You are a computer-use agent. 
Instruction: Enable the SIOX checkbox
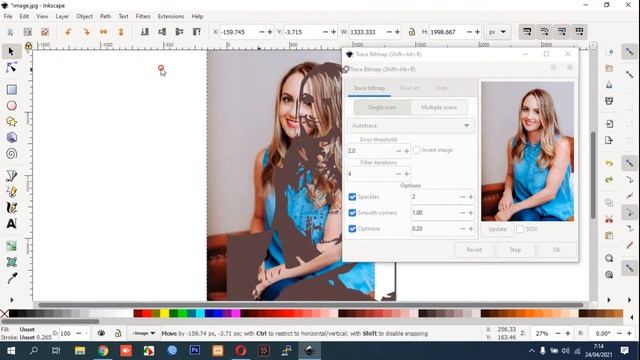[x=520, y=229]
